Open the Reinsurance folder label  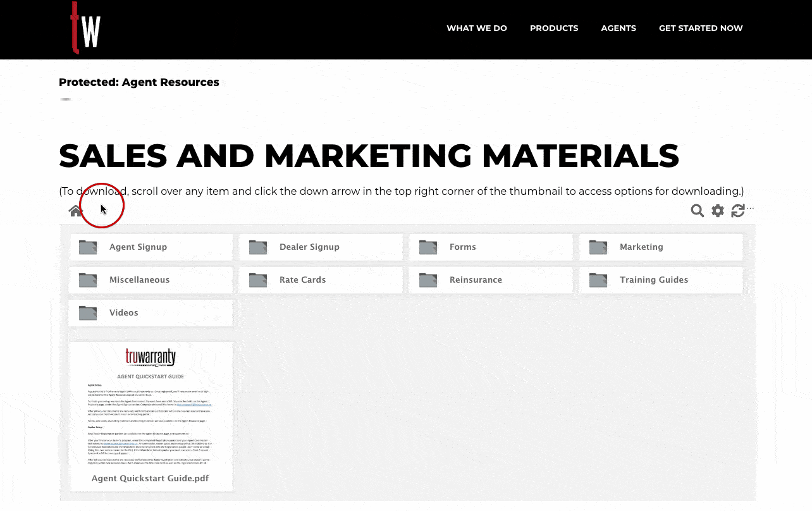[476, 280]
